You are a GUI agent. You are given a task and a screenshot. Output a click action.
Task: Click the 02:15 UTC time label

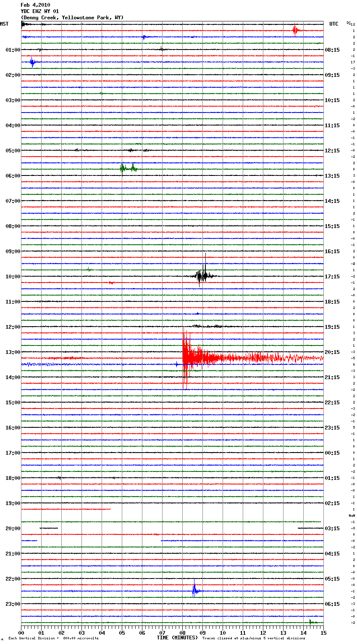[x=332, y=503]
